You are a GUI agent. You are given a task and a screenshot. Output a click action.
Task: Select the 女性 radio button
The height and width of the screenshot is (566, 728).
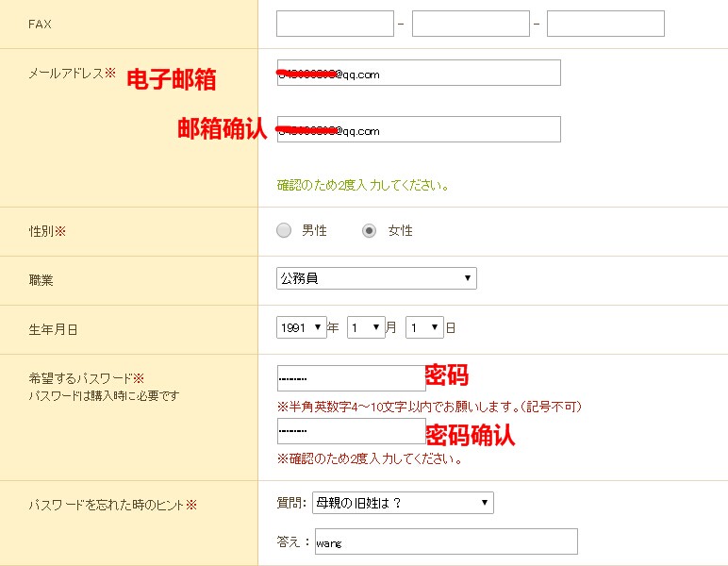pos(370,231)
